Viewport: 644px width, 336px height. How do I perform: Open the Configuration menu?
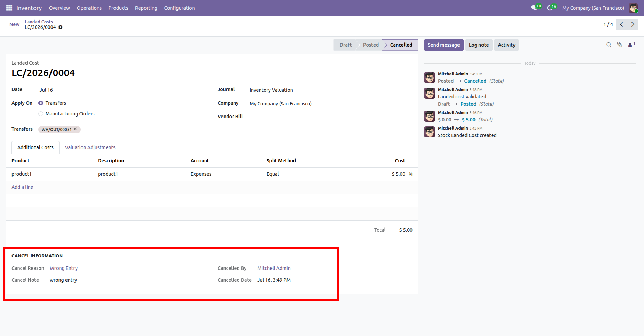pos(179,8)
